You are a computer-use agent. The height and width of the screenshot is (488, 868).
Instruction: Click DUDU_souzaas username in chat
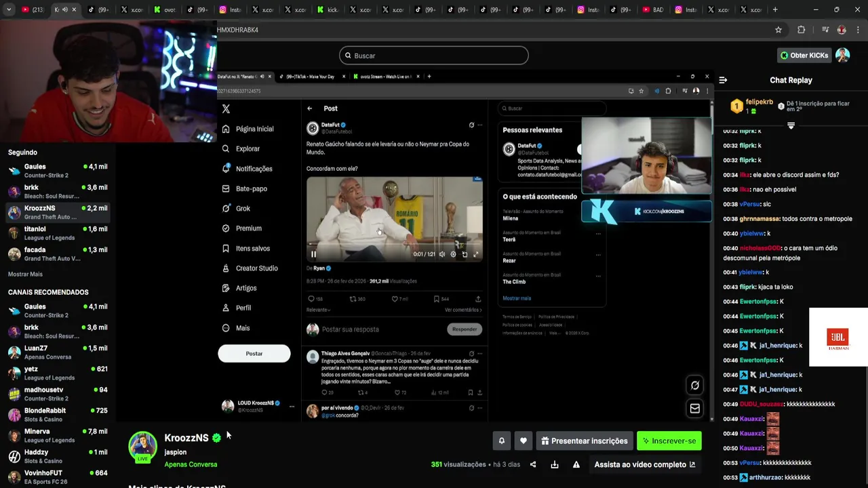coord(761,404)
